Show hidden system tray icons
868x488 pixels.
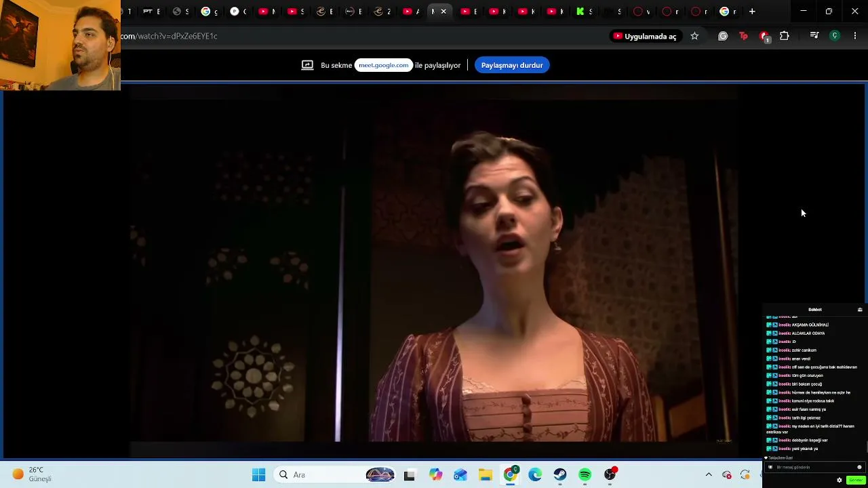click(x=709, y=474)
